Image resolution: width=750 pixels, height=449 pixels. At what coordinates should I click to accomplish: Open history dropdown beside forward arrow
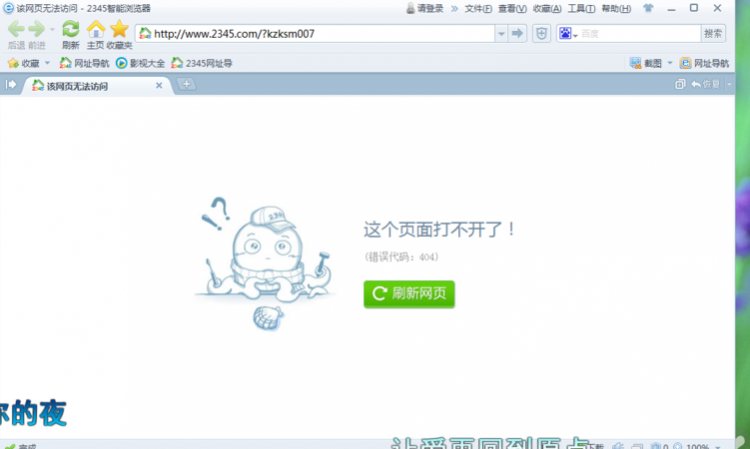click(x=52, y=30)
